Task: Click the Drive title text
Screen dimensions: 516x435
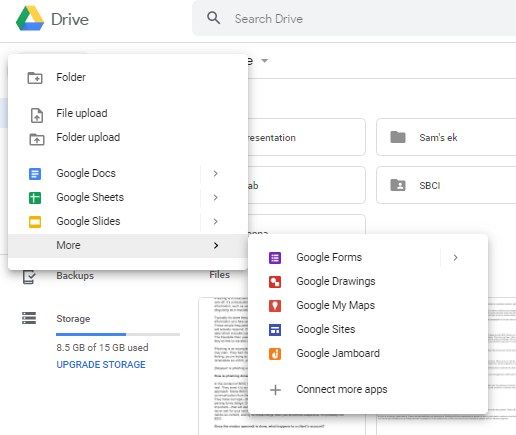Action: pos(70,19)
